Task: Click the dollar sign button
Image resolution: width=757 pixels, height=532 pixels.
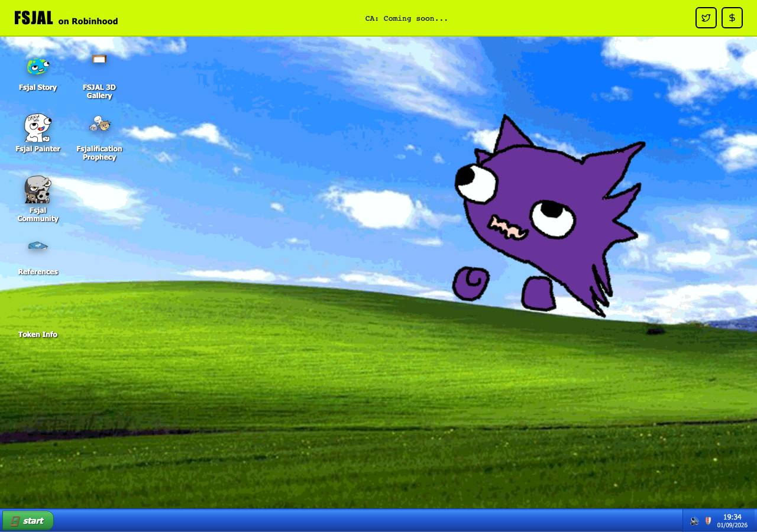Action: 732,18
